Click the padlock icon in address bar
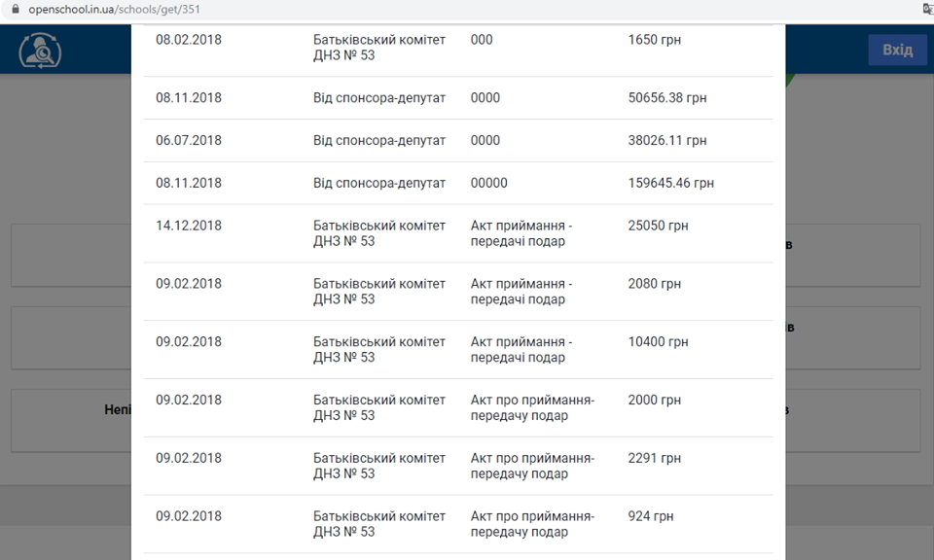934x560 pixels. coord(15,9)
